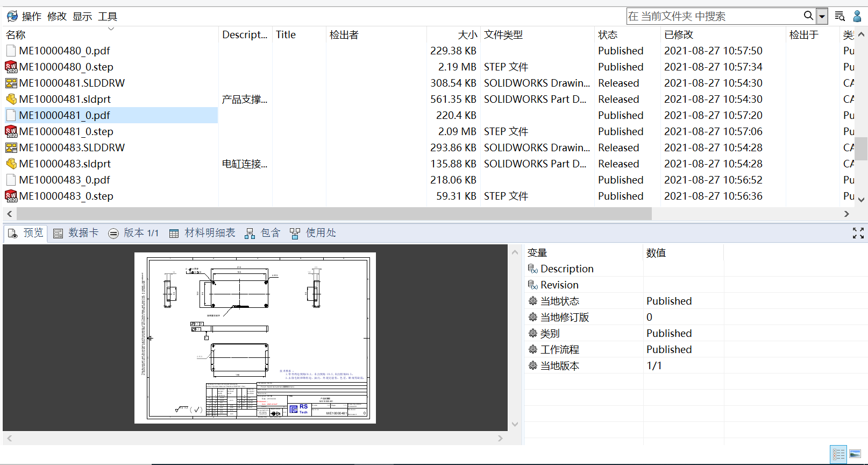The height and width of the screenshot is (465, 868).
Task: Click the drawing preview thumbnail
Action: pyautogui.click(x=255, y=338)
